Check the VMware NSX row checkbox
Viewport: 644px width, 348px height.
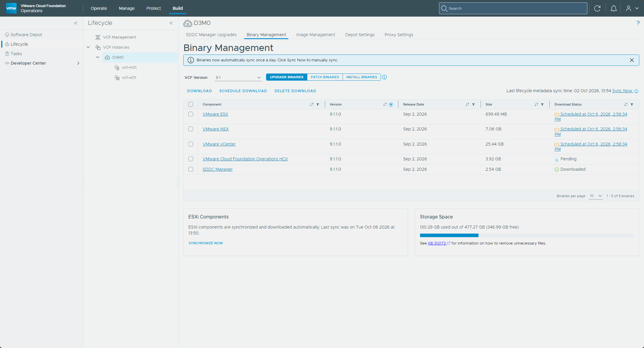[x=191, y=129]
